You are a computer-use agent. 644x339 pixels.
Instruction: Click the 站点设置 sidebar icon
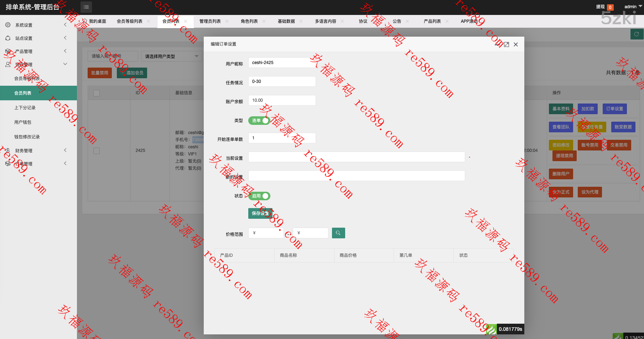point(8,38)
